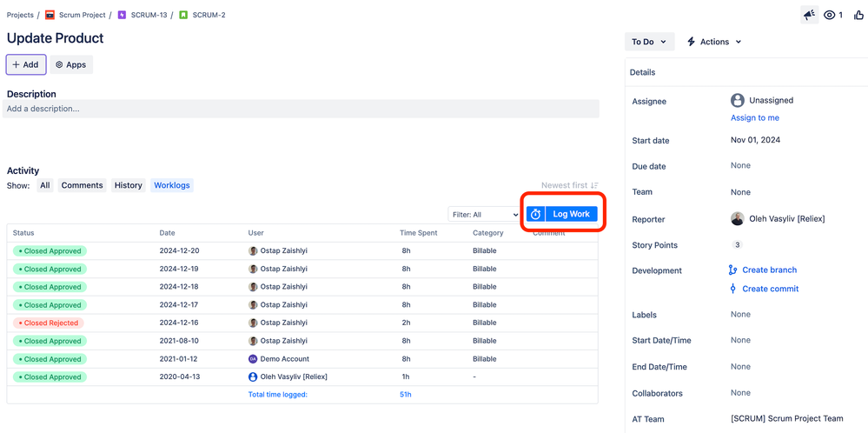Show All activity tab
868x433 pixels.
tap(45, 185)
